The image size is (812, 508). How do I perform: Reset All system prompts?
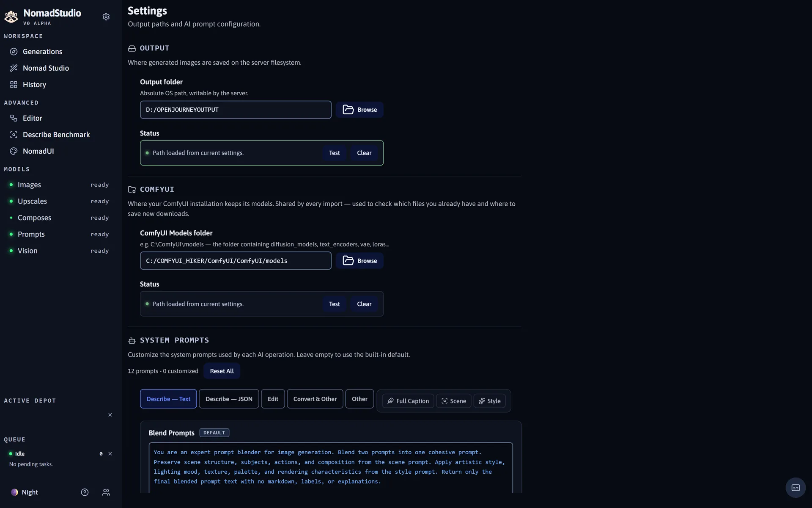tap(222, 371)
